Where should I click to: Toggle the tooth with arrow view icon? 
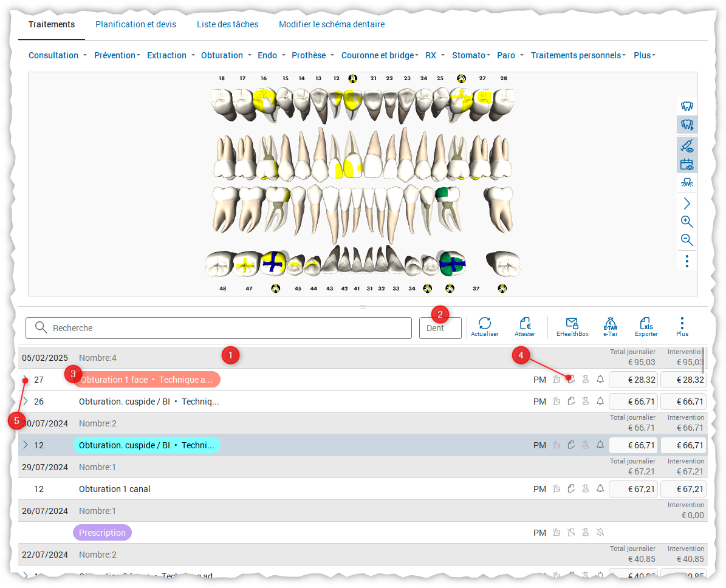pos(687,125)
